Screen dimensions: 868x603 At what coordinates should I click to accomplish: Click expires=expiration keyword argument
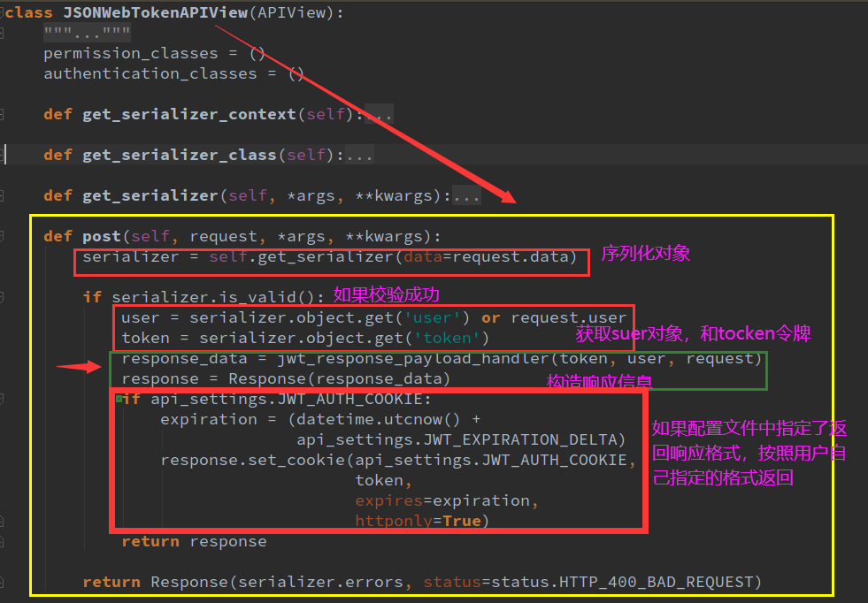tap(442, 500)
